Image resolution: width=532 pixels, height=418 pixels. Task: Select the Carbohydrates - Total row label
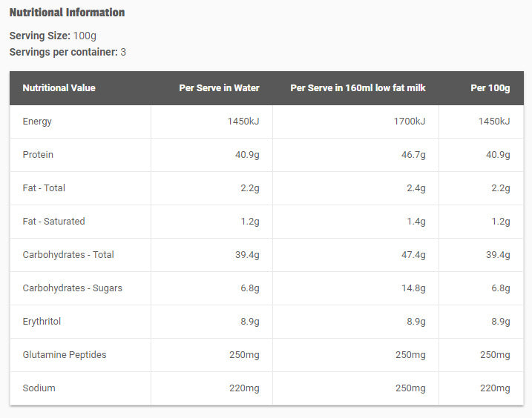point(68,255)
